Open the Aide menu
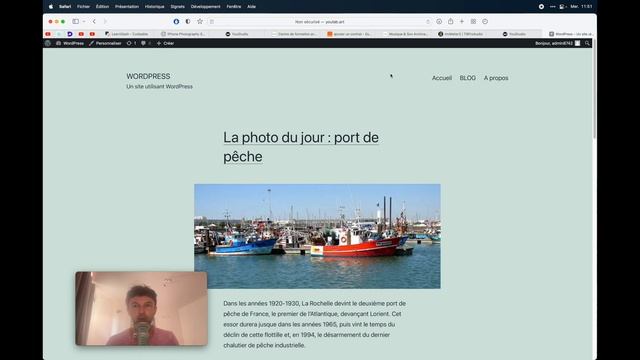 251,7
